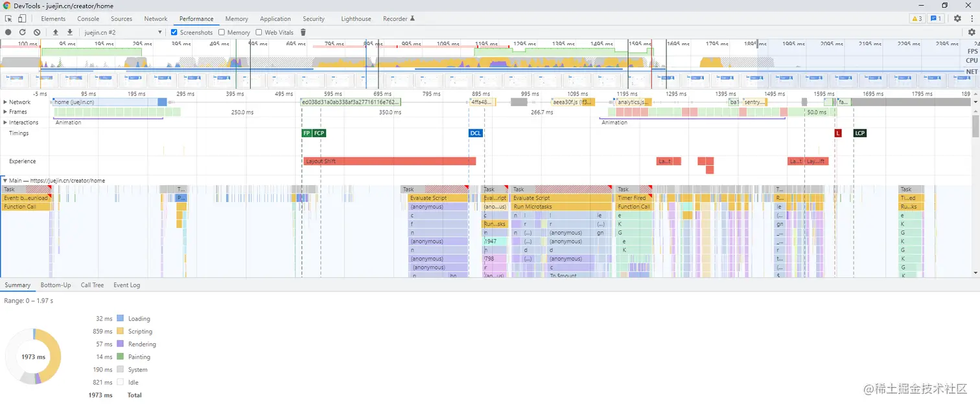Viewport: 980px width, 408px height.
Task: Click the Tp.$mount flame entry
Action: 570,275
